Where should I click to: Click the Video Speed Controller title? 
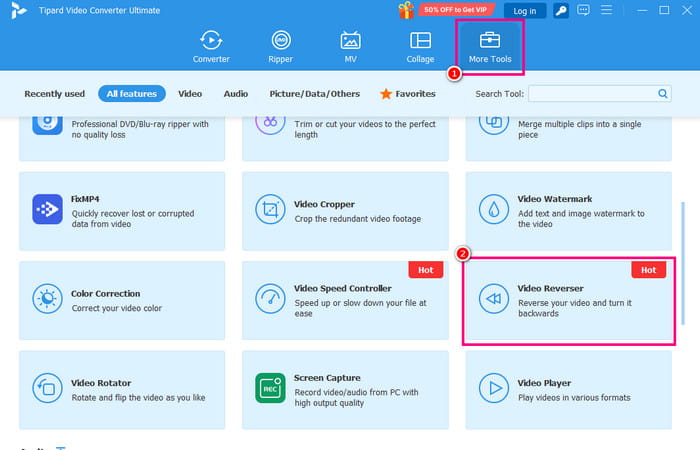343,288
